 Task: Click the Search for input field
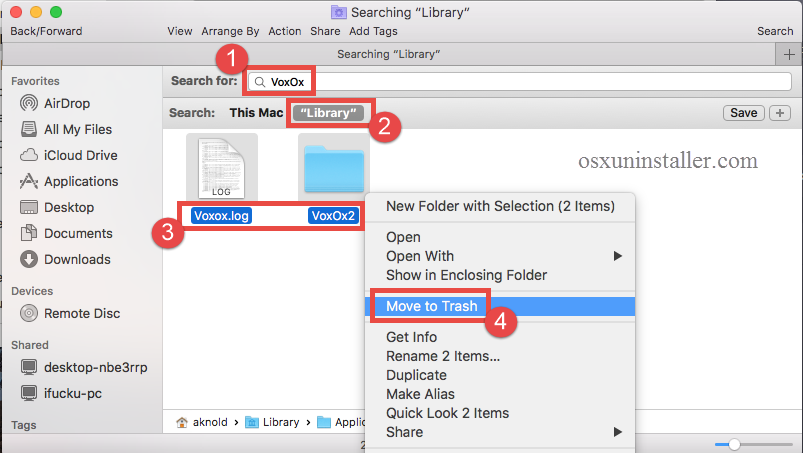pyautogui.click(x=520, y=82)
